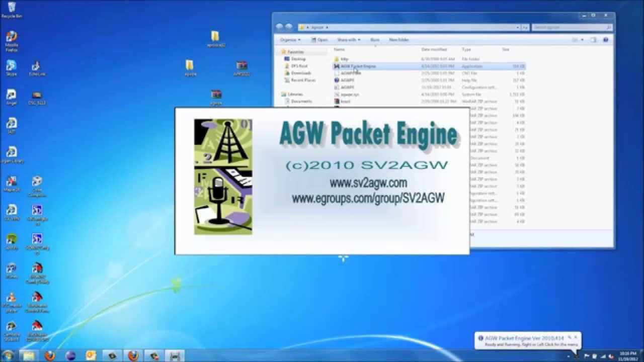This screenshot has width=644, height=362.
Task: Select the agwpe.sys system file row
Action: tap(429, 94)
